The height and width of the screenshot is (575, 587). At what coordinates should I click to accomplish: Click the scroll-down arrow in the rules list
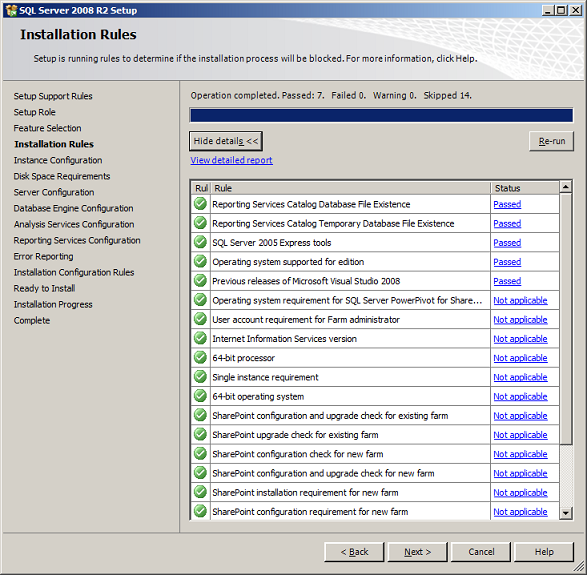[566, 513]
